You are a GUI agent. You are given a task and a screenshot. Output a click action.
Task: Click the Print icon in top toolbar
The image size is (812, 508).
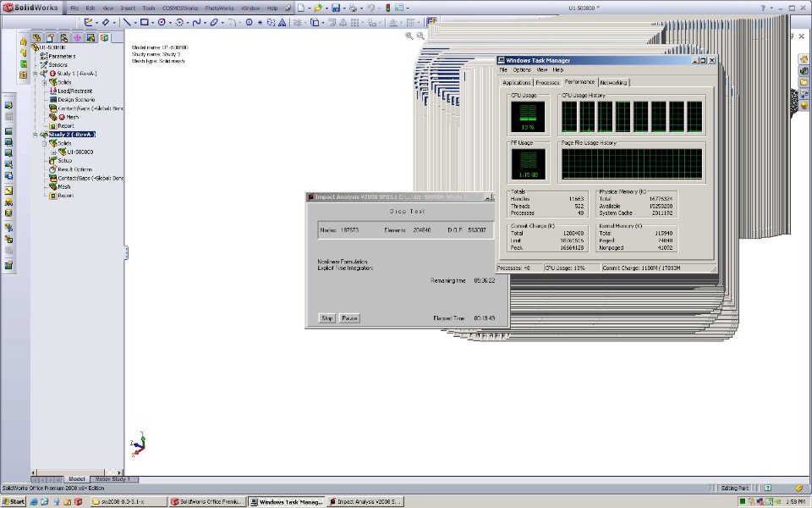tap(354, 8)
